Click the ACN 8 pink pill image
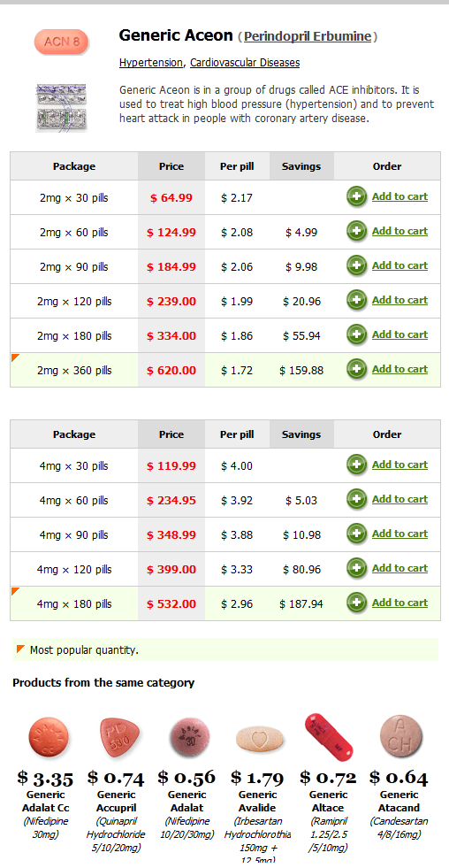 [x=61, y=42]
